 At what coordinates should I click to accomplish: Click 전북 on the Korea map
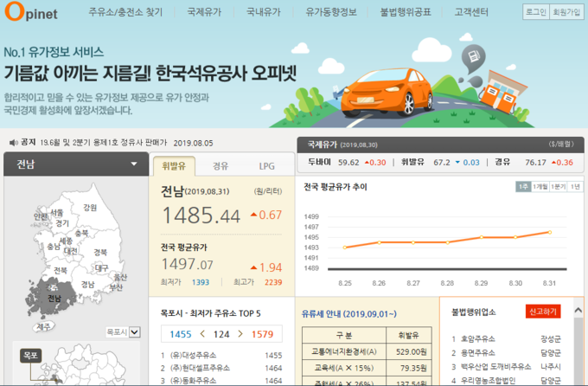point(61,270)
